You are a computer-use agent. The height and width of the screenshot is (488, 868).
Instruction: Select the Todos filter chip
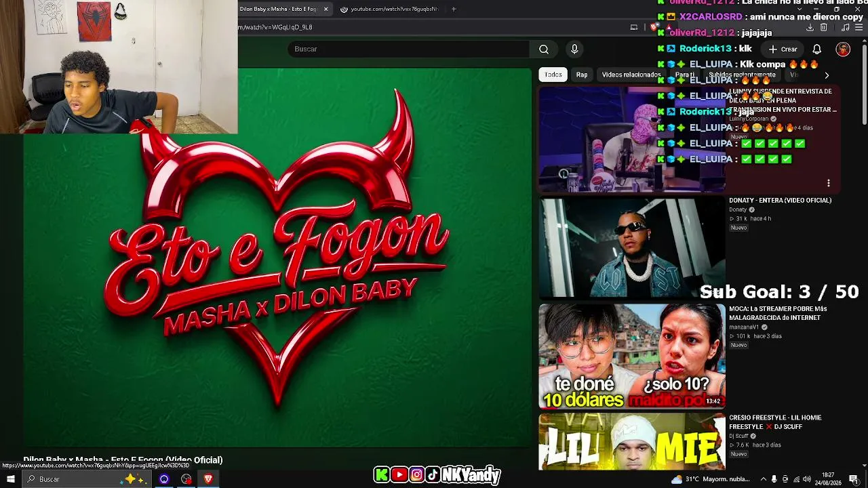(553, 75)
